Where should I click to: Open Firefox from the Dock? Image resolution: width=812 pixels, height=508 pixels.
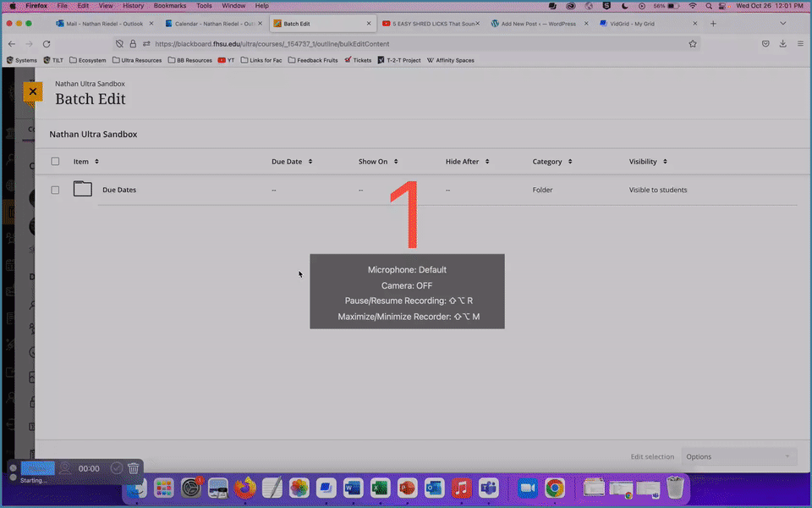click(x=244, y=488)
